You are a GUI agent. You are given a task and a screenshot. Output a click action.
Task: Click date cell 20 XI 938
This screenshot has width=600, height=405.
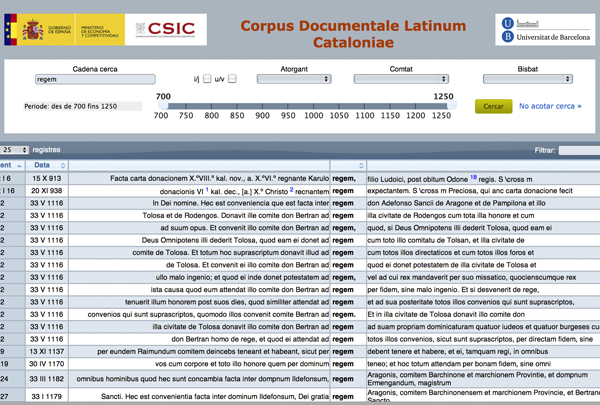click(47, 191)
